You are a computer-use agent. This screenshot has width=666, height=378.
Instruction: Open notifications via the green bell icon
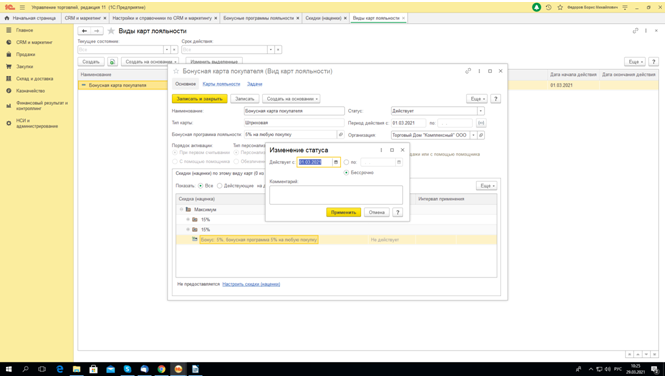click(537, 7)
